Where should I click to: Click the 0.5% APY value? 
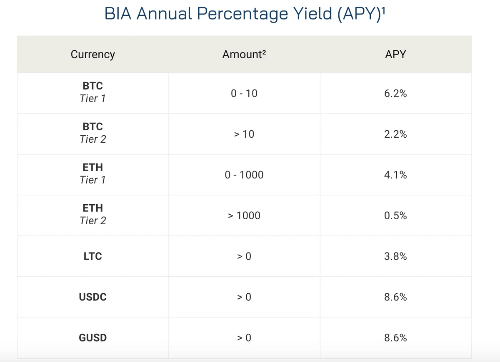395,215
